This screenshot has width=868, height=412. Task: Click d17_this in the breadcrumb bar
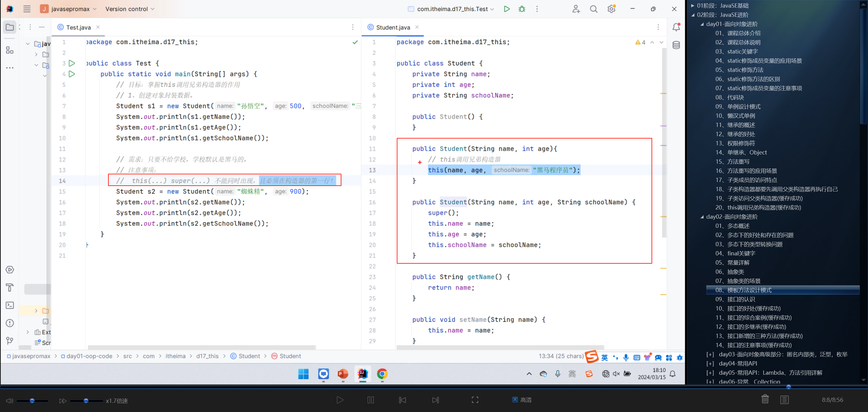(x=207, y=356)
